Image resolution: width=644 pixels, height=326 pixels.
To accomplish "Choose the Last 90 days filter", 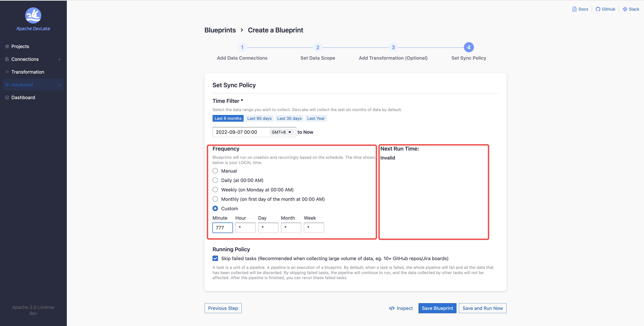I will click(259, 118).
